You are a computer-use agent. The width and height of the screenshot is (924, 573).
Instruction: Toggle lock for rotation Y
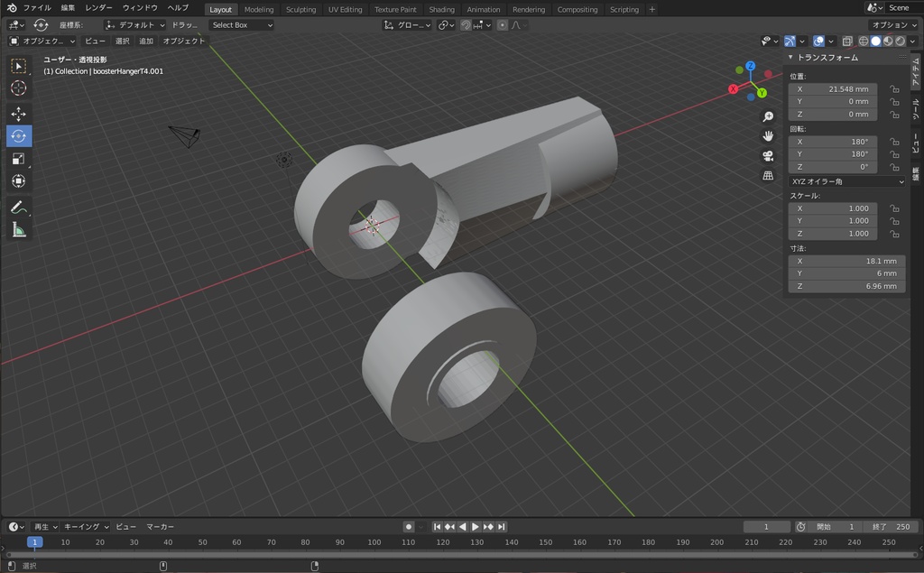894,154
